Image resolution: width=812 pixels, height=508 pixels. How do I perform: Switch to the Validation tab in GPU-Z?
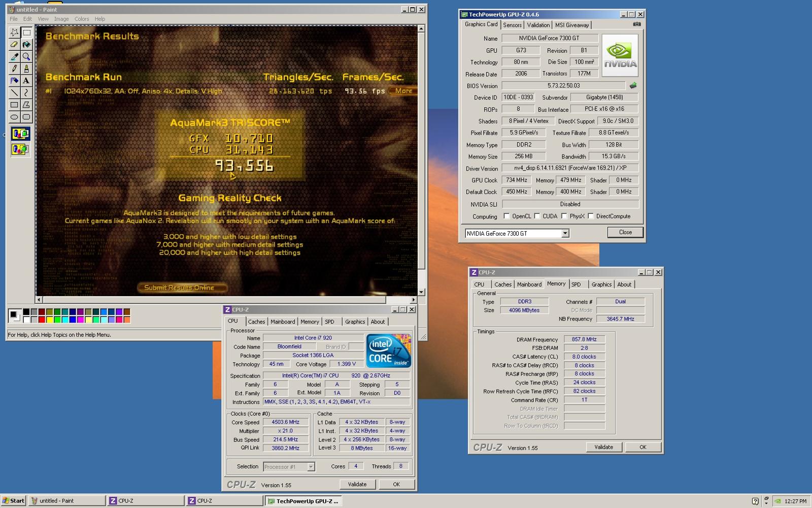(x=538, y=25)
